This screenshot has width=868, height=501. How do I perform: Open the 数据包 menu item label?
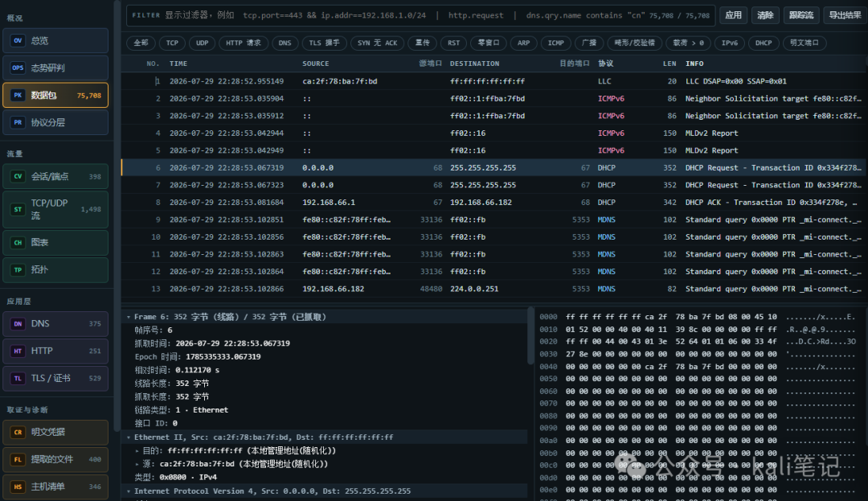(x=43, y=95)
